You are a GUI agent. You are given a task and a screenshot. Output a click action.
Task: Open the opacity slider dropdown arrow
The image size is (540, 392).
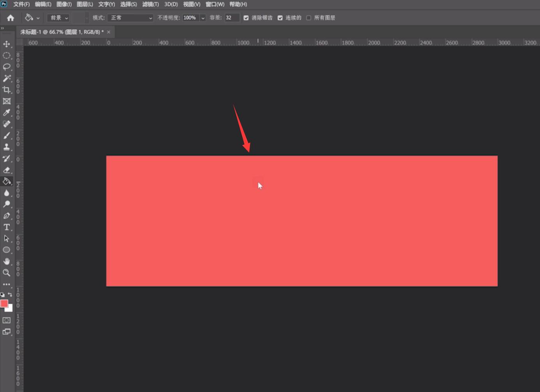(x=203, y=18)
